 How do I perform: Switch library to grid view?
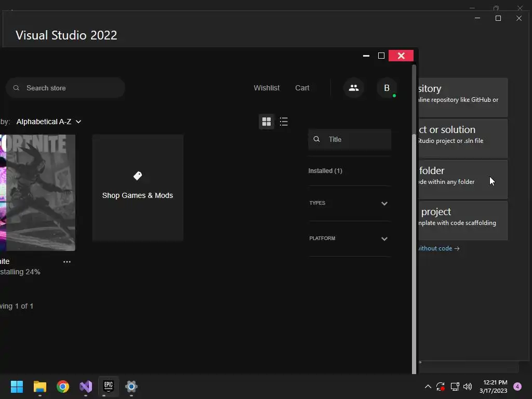pos(267,122)
